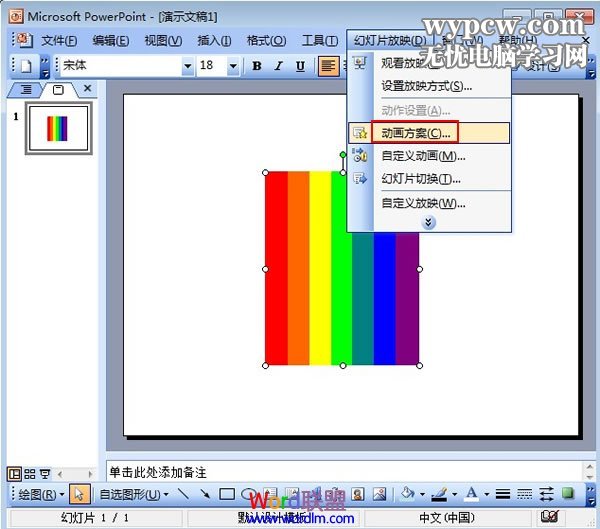Open the Arrow Style icon

click(546, 494)
